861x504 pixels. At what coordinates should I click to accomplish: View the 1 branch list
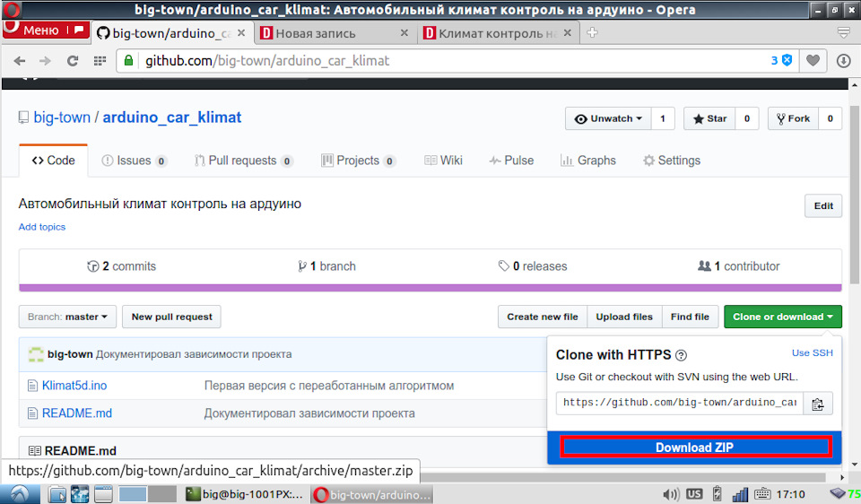(326, 266)
